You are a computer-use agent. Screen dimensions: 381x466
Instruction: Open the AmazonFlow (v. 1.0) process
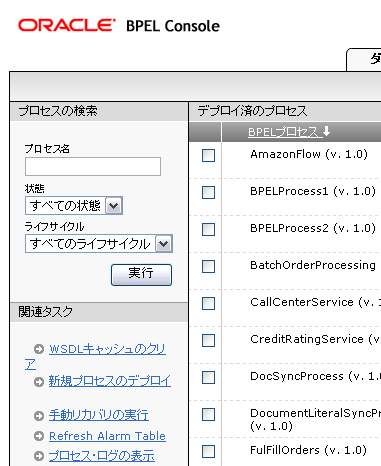[309, 154]
